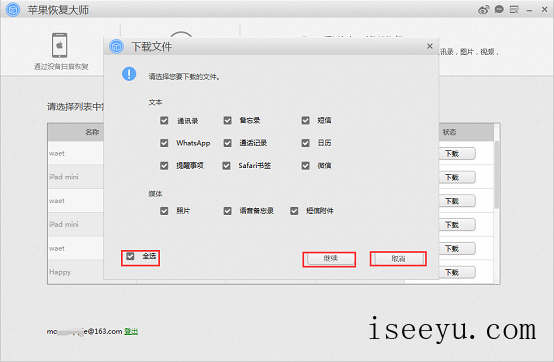The image size is (554, 362).
Task: Select the 通过设备扫描恢复 device icon
Action: click(x=60, y=45)
